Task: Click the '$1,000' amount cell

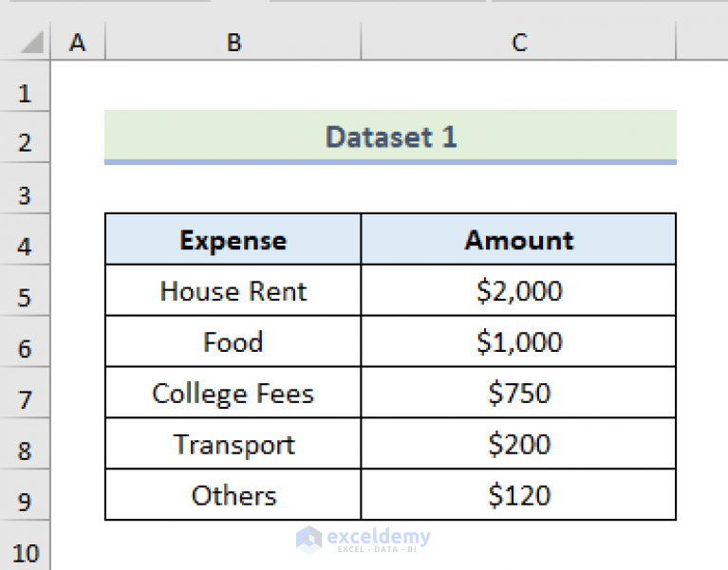Action: (x=518, y=341)
